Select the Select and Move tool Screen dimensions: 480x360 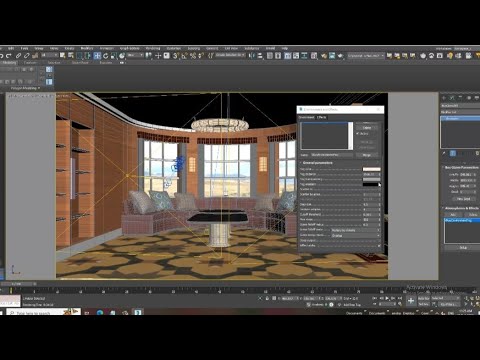(x=97, y=56)
